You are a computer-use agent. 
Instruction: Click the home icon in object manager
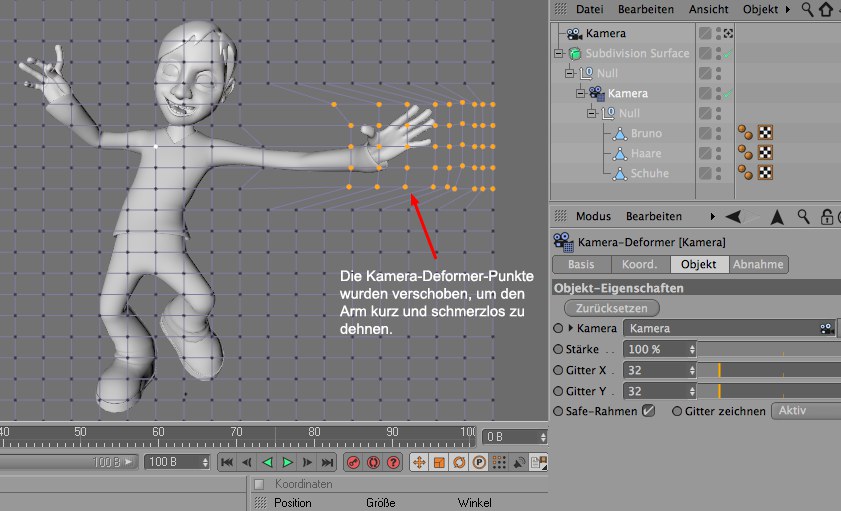(x=826, y=9)
